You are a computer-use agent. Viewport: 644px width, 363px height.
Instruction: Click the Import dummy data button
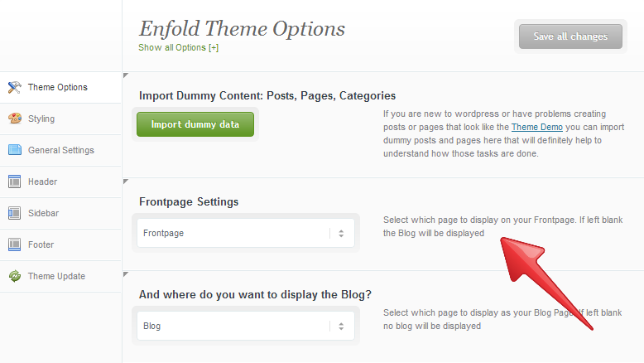pyautogui.click(x=195, y=124)
